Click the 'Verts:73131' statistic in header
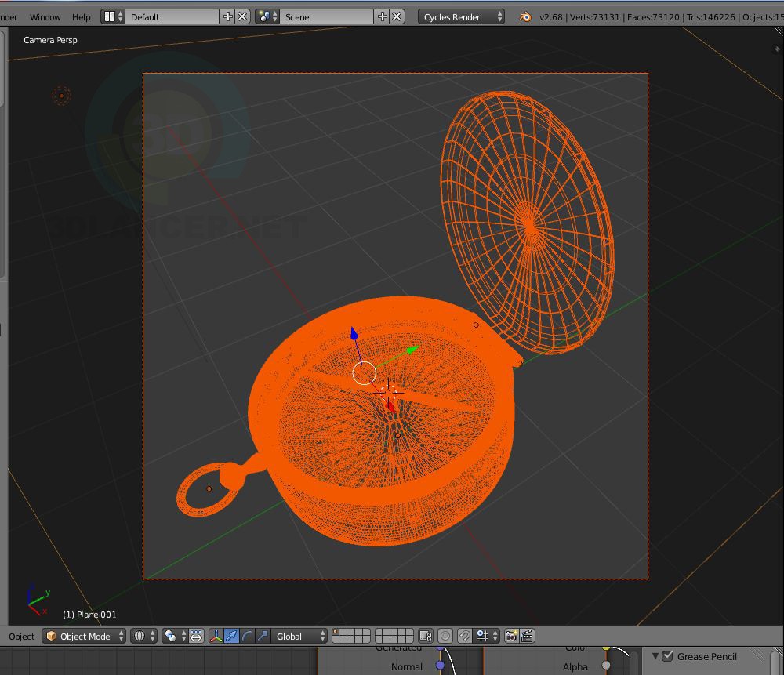This screenshot has width=784, height=675. [x=594, y=17]
